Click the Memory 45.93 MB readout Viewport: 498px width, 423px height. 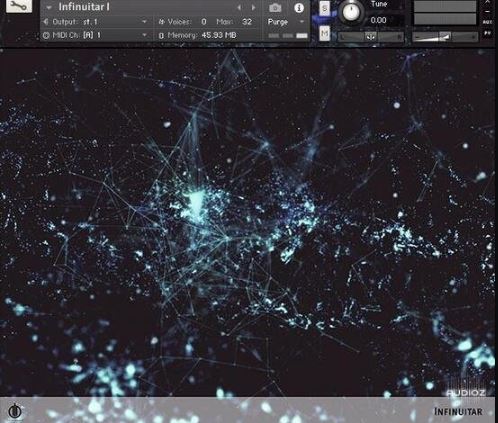[219, 35]
